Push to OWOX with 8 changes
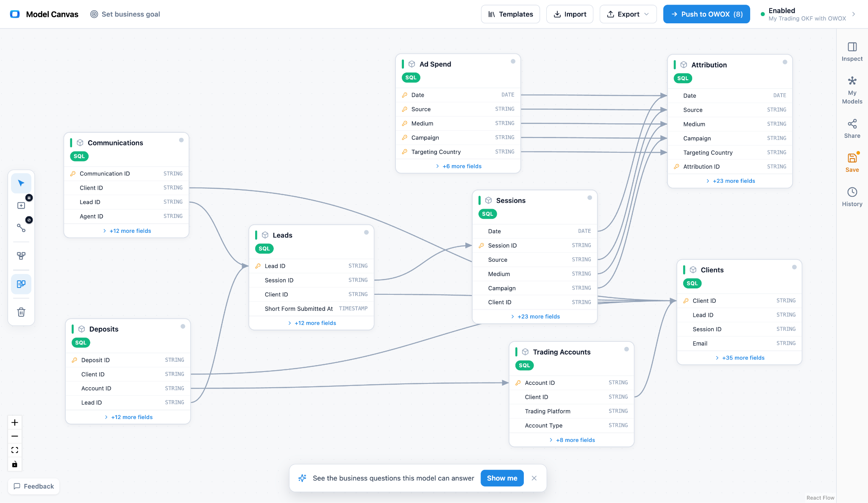 coord(707,14)
